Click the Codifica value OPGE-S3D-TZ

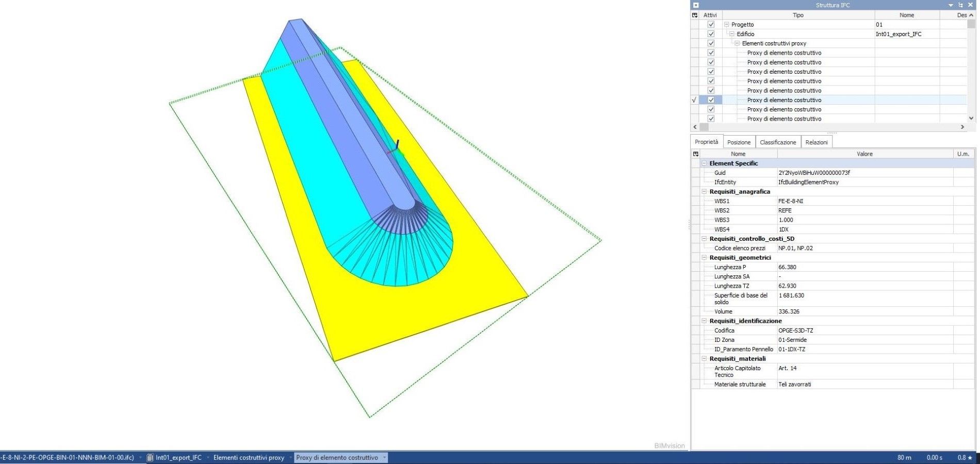coord(795,330)
